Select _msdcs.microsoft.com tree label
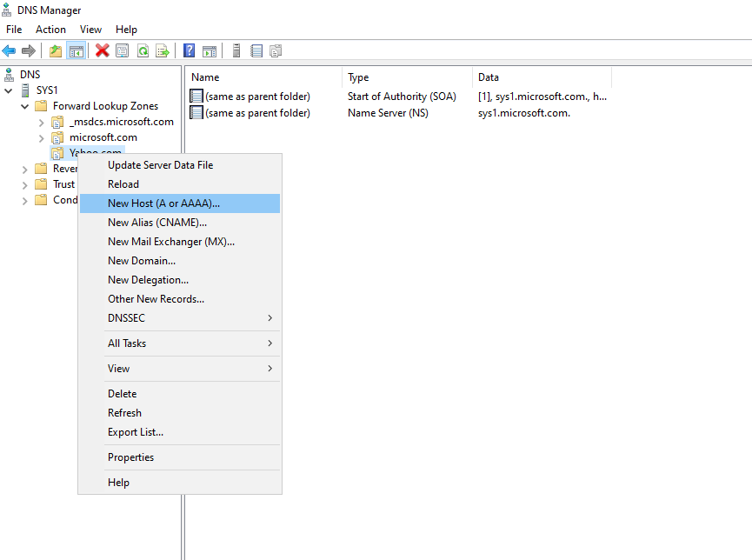This screenshot has height=560, width=752. point(122,122)
